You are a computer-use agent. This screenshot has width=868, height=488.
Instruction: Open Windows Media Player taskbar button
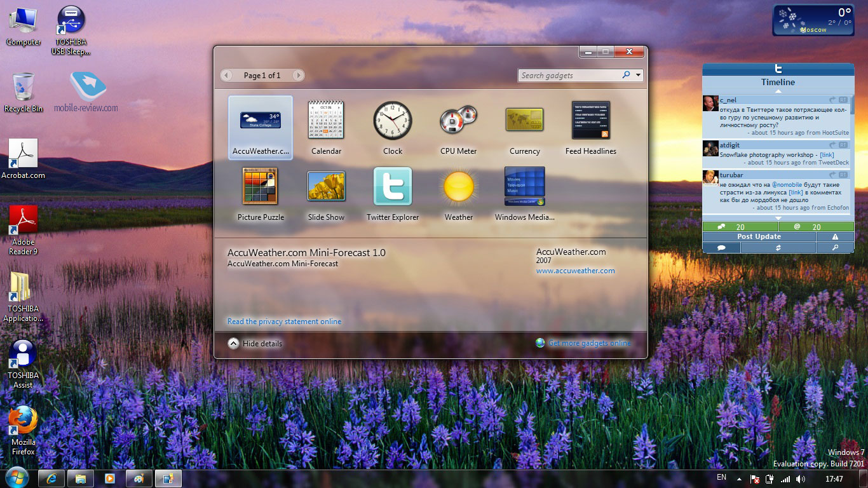tap(109, 478)
